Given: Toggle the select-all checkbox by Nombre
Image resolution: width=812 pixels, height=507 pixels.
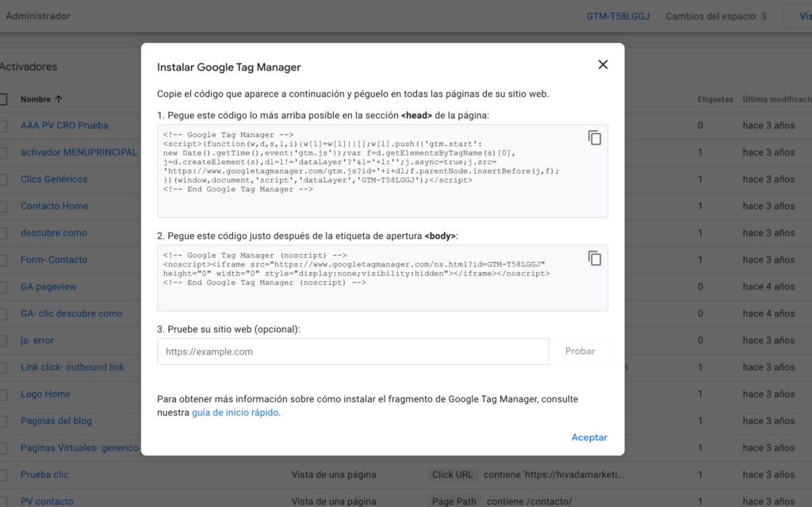Looking at the screenshot, I should tap(2, 99).
